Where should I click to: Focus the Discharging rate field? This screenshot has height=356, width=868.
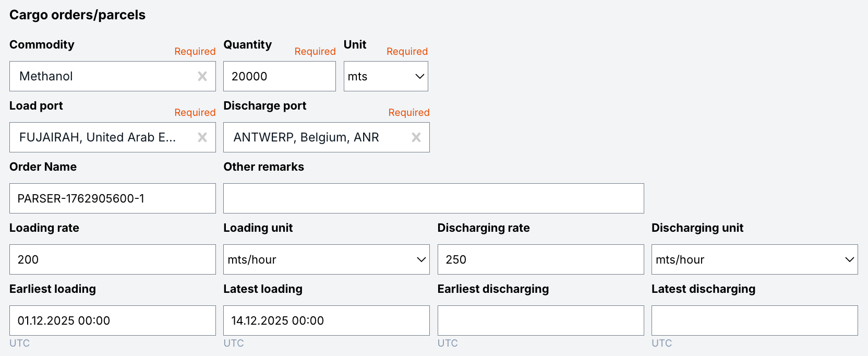(x=540, y=259)
